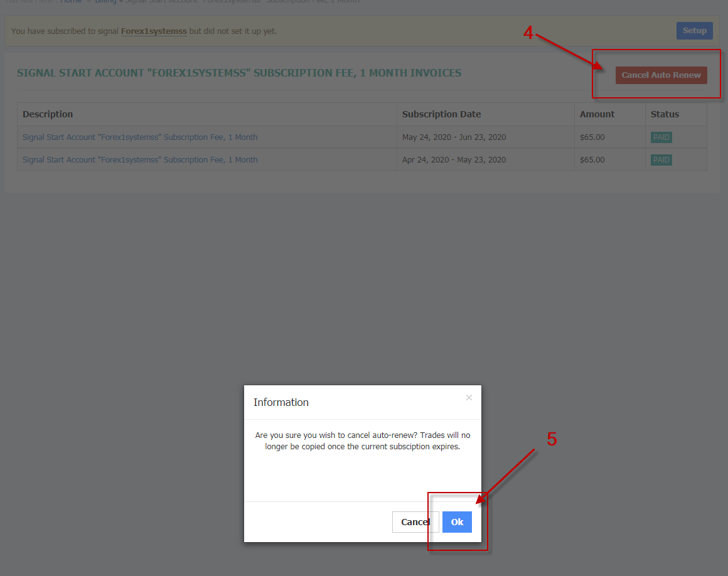The height and width of the screenshot is (576, 728).
Task: Open Setup for the subscribed signal
Action: [x=694, y=31]
